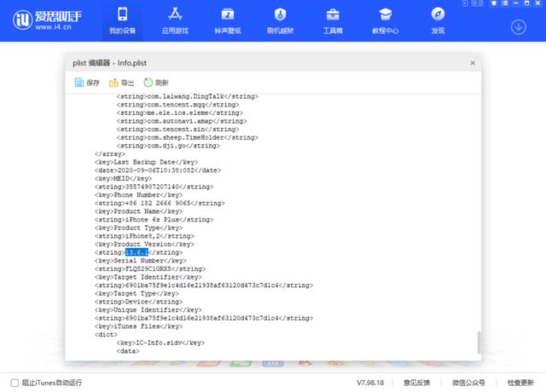This screenshot has height=392, width=546.
Task: Click the com.laiwang.DingTalk string line
Action: [188, 96]
